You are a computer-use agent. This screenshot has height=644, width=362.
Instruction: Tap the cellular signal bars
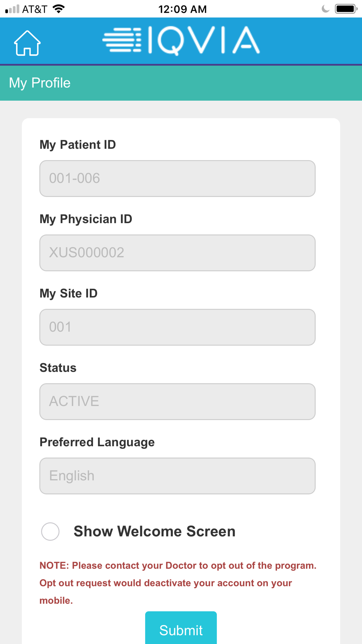coord(12,9)
